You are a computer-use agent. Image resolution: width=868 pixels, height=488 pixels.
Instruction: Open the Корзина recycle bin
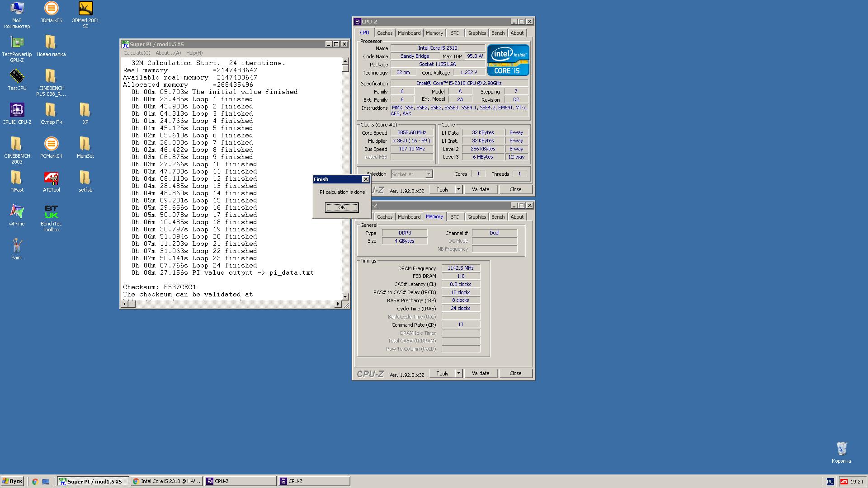point(841,453)
